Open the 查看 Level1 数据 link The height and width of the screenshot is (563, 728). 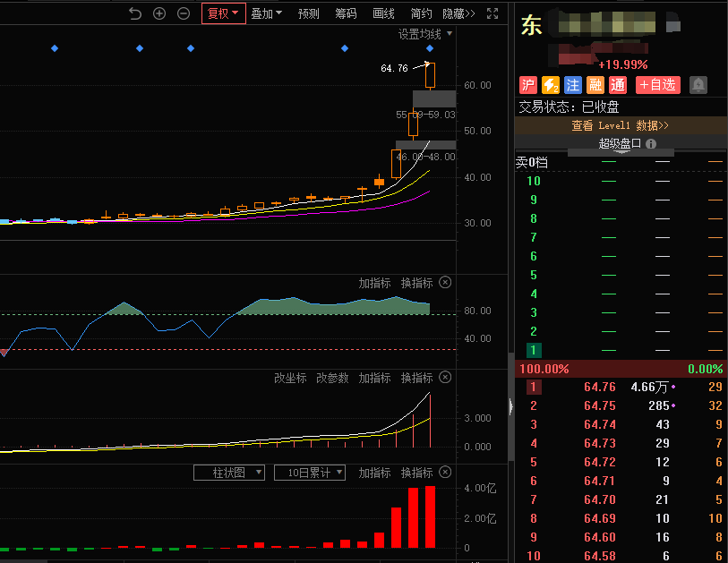(621, 125)
